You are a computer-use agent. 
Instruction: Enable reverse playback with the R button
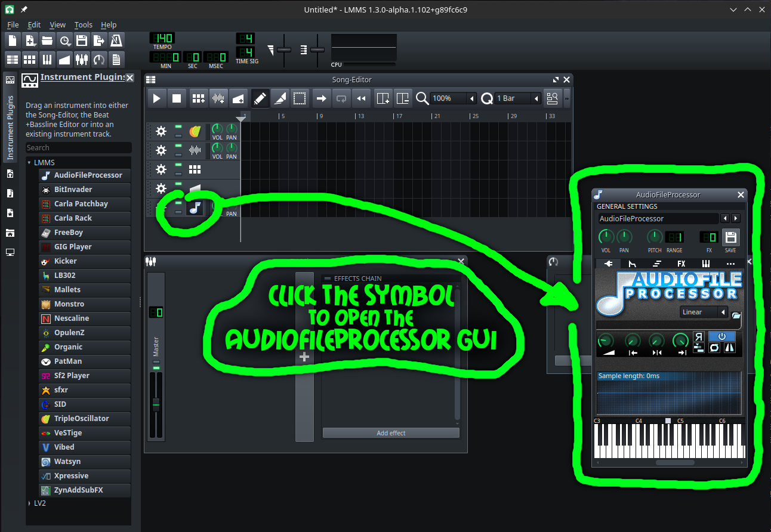(x=699, y=336)
